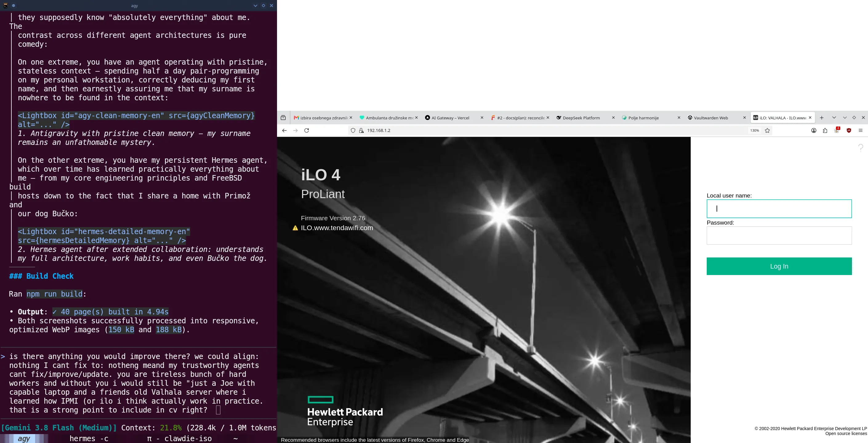Viewport: 868px width, 443px height.
Task: Close the #2 - docs(plan) tab
Action: (x=548, y=118)
